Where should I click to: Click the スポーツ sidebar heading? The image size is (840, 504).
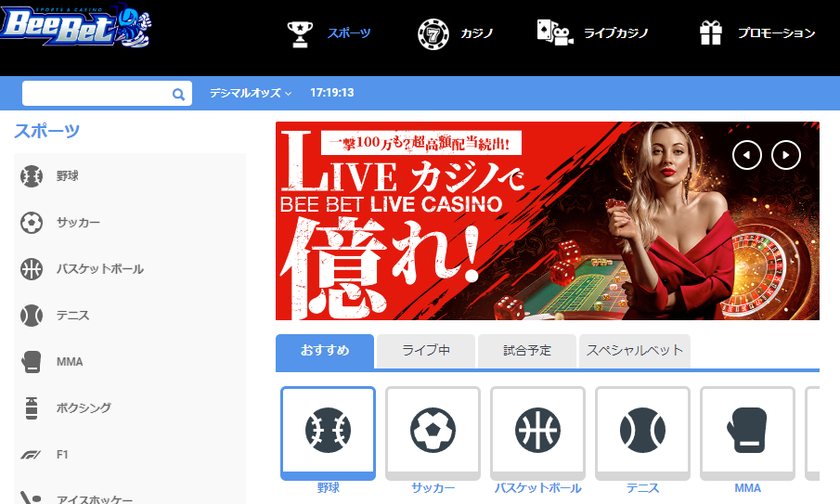pyautogui.click(x=47, y=131)
